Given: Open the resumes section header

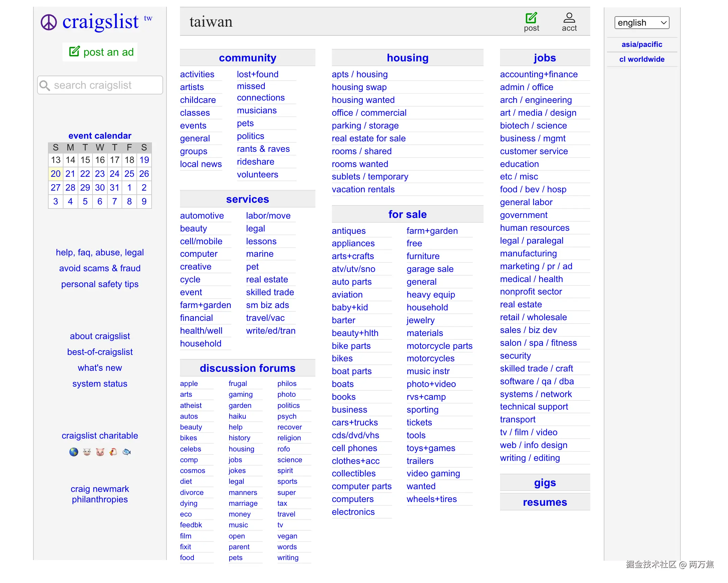Looking at the screenshot, I should (544, 502).
